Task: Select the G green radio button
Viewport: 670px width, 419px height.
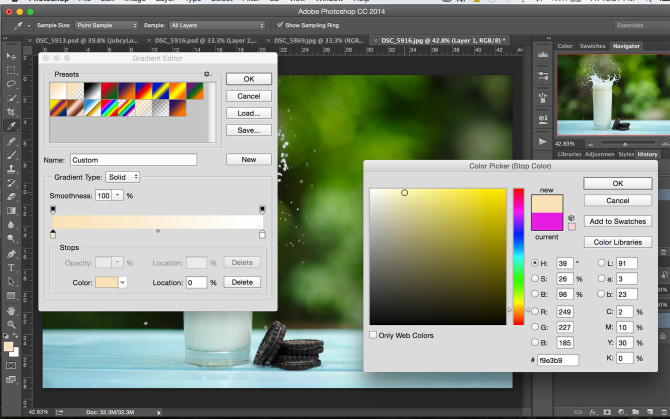Action: pos(535,327)
